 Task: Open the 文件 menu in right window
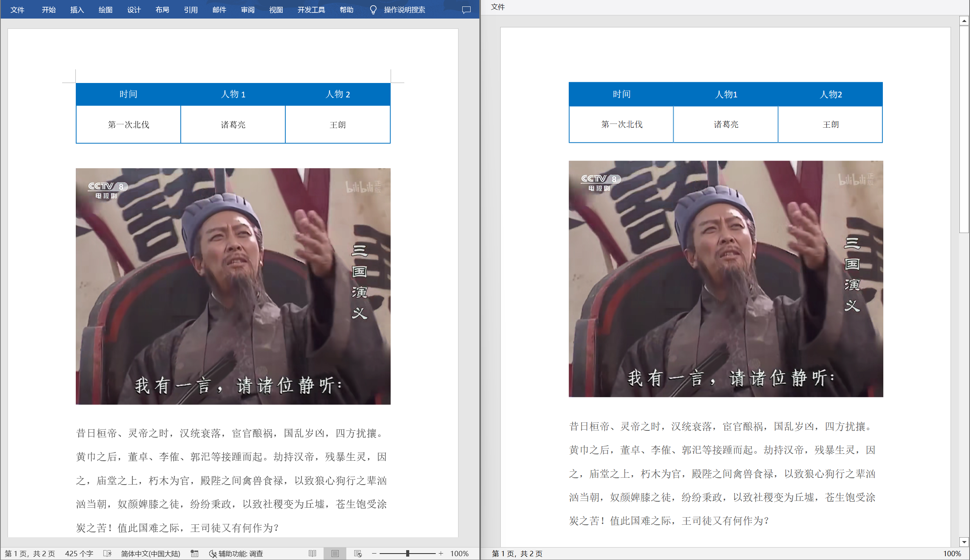click(498, 7)
